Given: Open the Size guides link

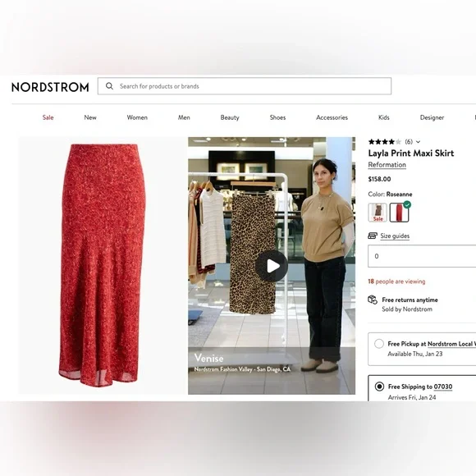Looking at the screenshot, I should (395, 236).
